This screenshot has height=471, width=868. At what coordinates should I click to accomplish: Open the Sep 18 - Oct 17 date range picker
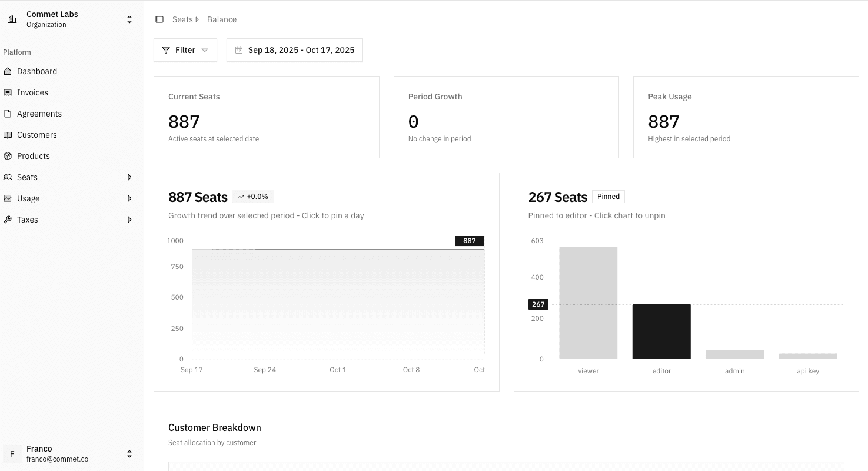pyautogui.click(x=294, y=50)
